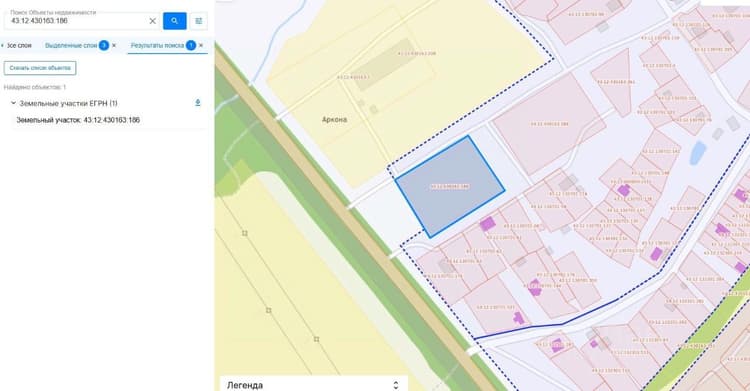Clear the cadastral number search field
Screen dimensions: 750x391
153,21
